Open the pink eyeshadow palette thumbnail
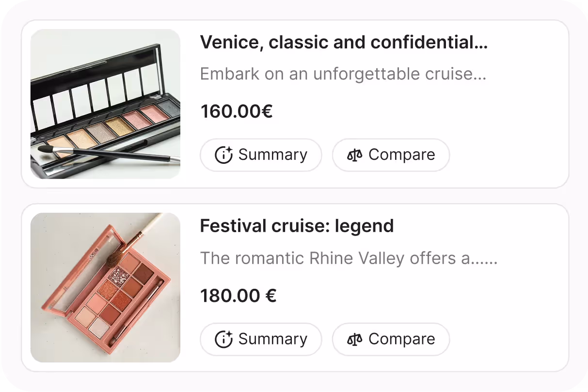This screenshot has width=588, height=392. pyautogui.click(x=105, y=287)
